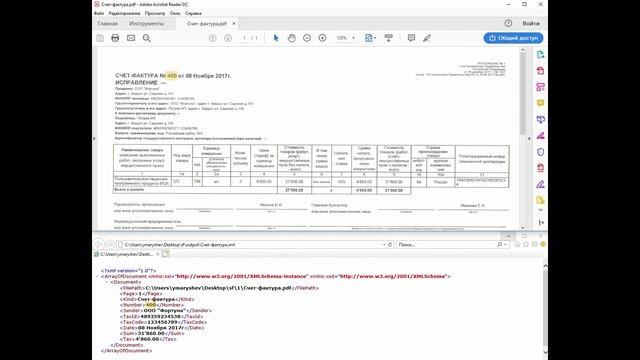The width and height of the screenshot is (640, 360).
Task: Open the 128% zoom level dropdown
Action: (353, 38)
